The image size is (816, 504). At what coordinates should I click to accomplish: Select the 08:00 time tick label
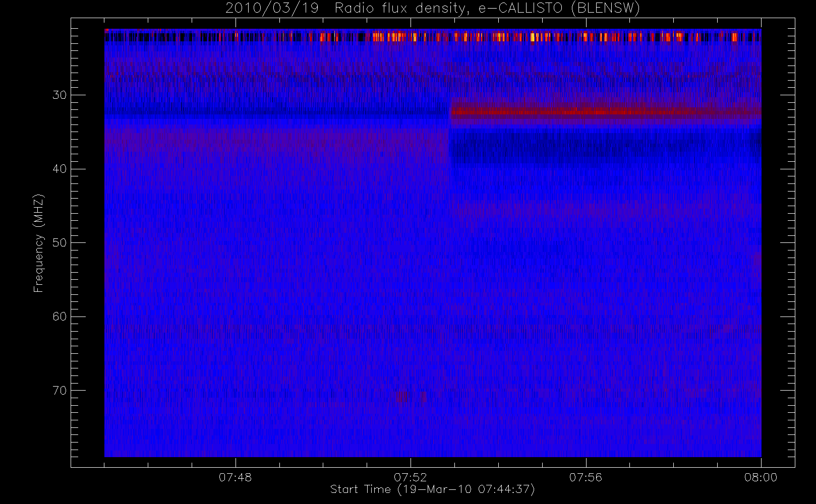click(x=761, y=477)
